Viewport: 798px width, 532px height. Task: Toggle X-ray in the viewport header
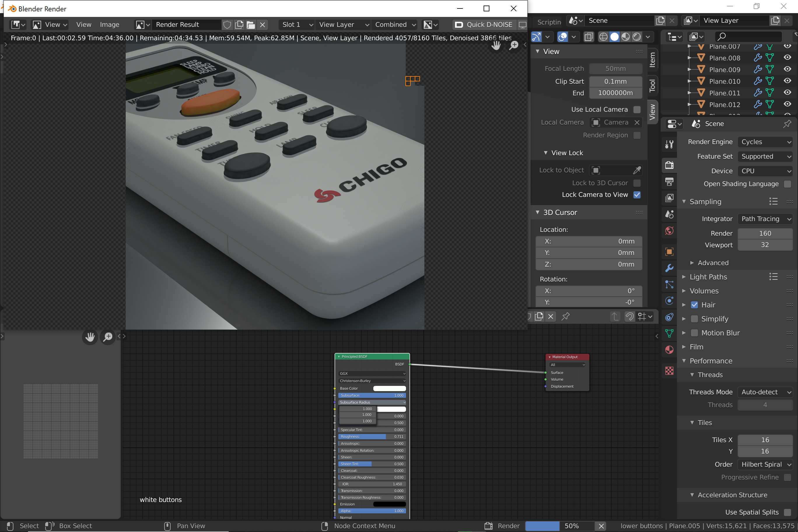tap(589, 37)
